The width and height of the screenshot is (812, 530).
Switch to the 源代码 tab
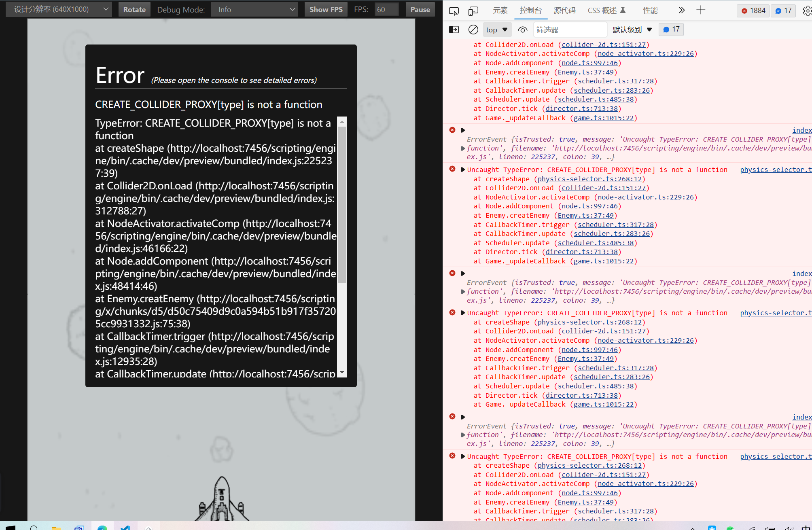pyautogui.click(x=564, y=10)
